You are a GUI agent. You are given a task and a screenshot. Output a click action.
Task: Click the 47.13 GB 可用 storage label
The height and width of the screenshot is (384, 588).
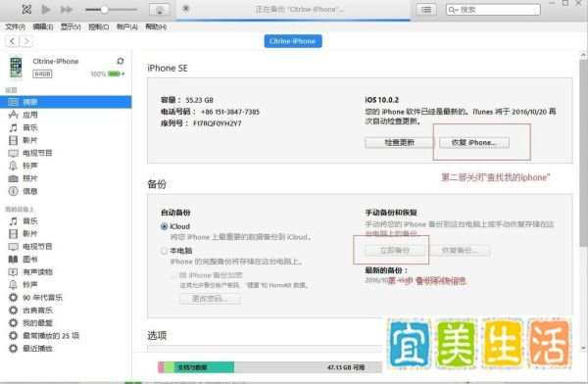click(x=346, y=367)
